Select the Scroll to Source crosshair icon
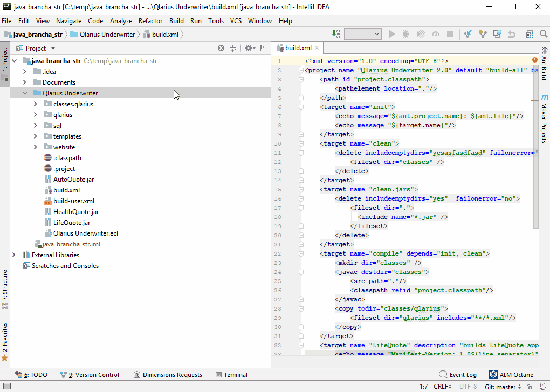This screenshot has height=392, width=550. pos(221,48)
